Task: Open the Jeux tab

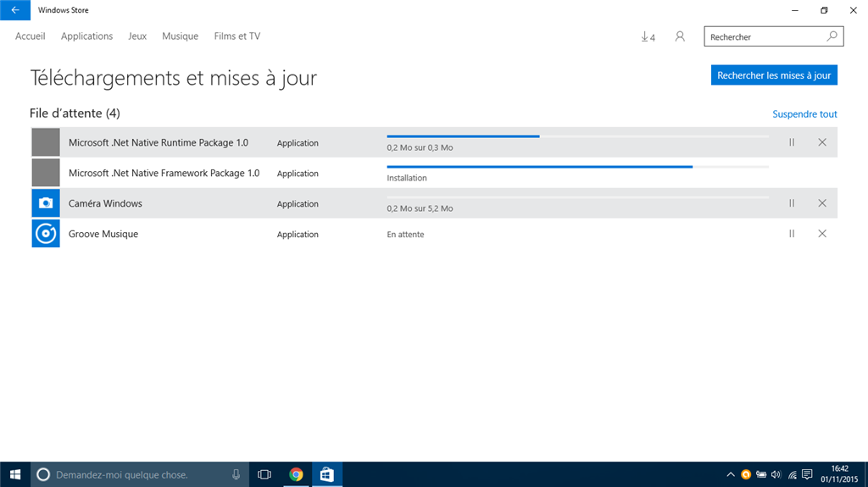Action: [137, 36]
